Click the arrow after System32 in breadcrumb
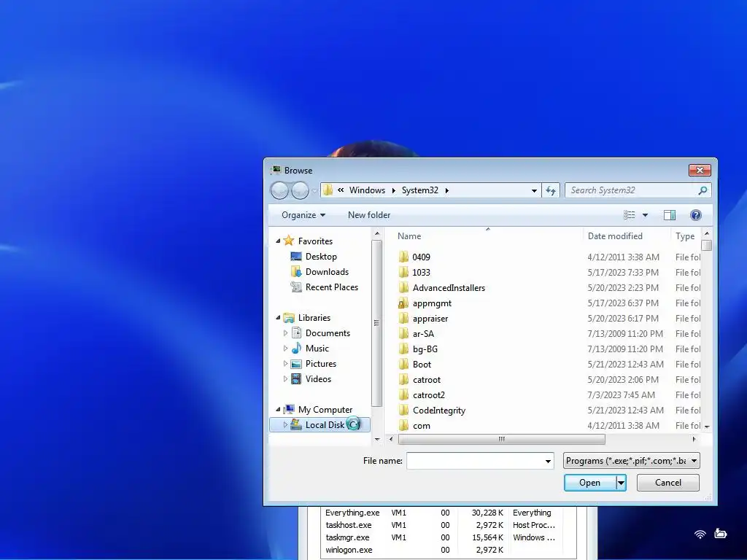747x560 pixels. [447, 190]
